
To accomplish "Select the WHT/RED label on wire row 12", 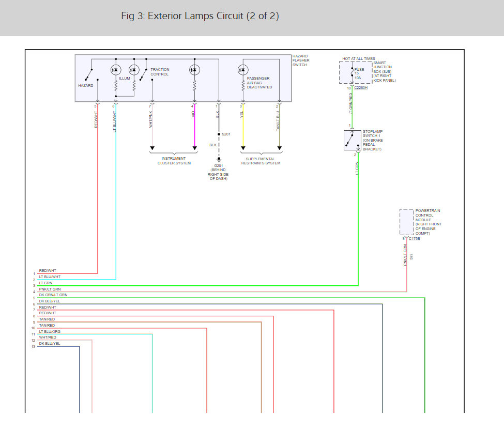I will (x=48, y=337).
